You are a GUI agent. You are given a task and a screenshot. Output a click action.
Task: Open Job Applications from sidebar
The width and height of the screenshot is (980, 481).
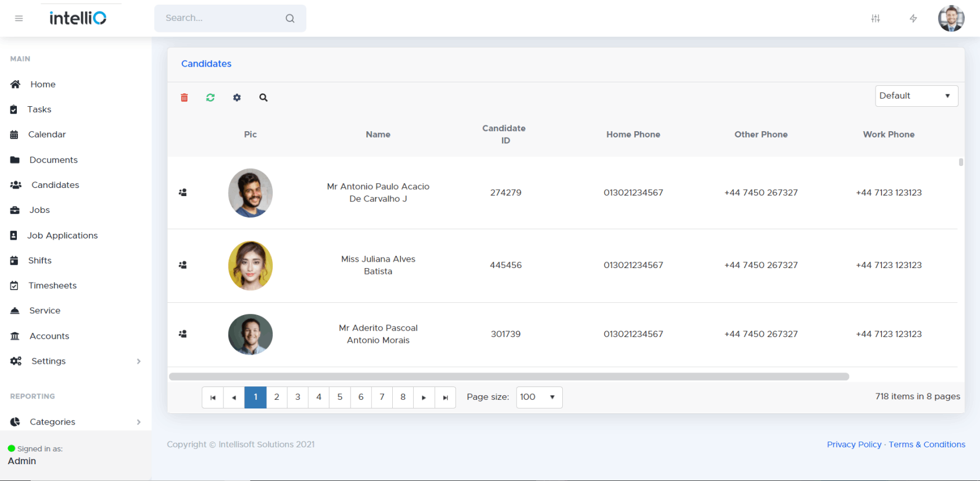pos(62,236)
